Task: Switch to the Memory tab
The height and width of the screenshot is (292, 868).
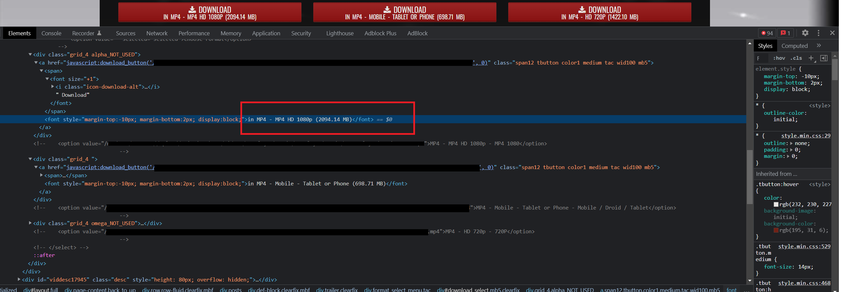Action: point(231,33)
